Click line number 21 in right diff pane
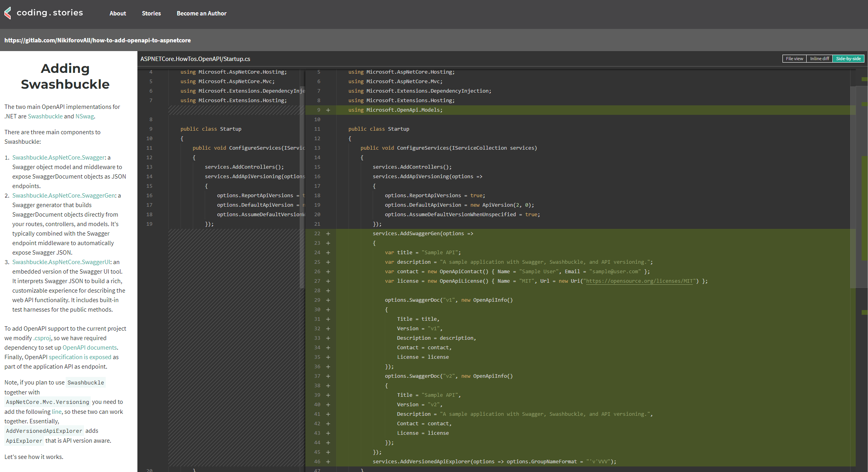The height and width of the screenshot is (472, 868). [x=317, y=224]
